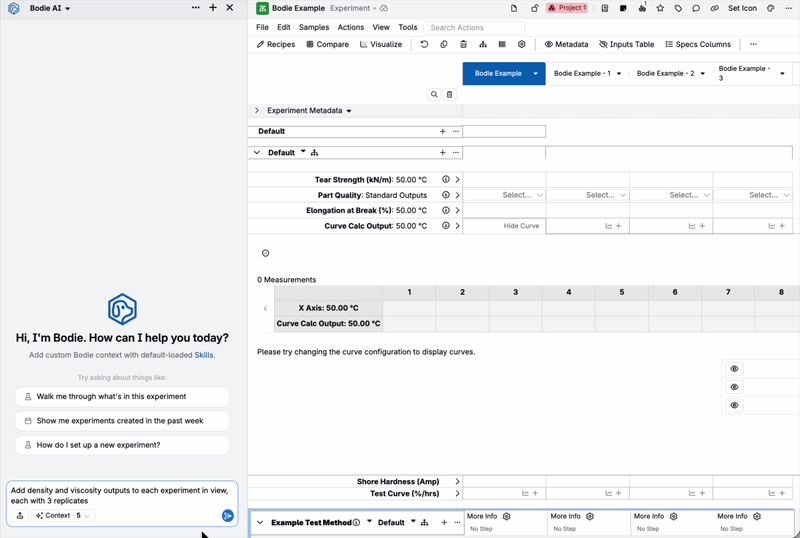Click the search magnifier icon above metadata

[x=434, y=94]
